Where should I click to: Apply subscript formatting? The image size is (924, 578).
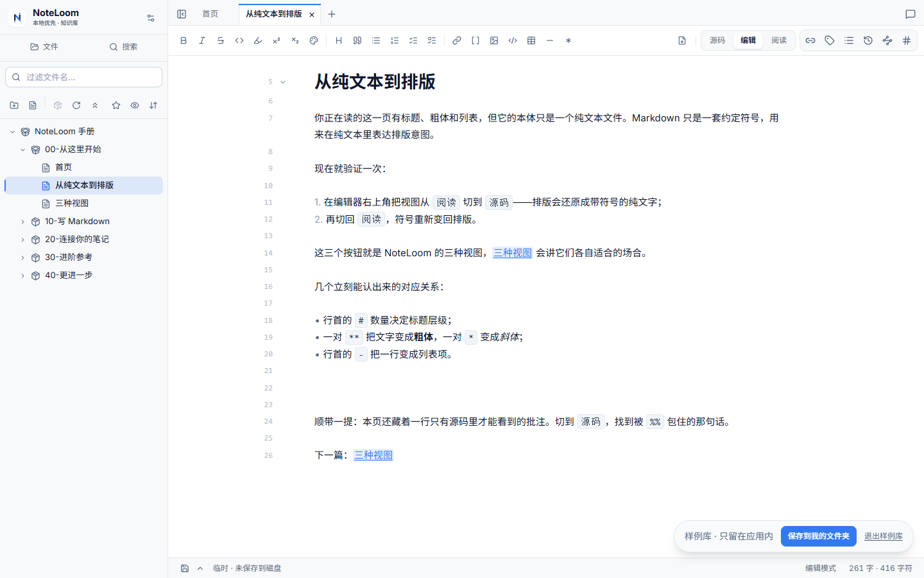[x=295, y=40]
